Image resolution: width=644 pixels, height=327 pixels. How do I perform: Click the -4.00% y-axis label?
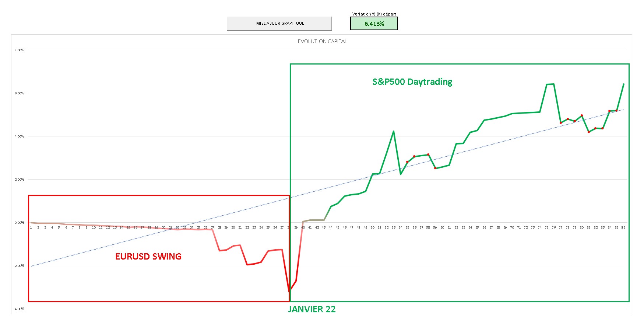tap(19, 309)
